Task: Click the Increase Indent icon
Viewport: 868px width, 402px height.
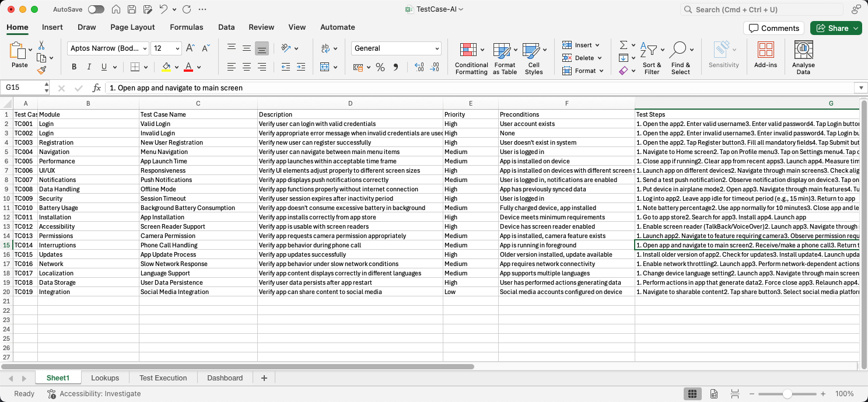Action: [x=300, y=67]
